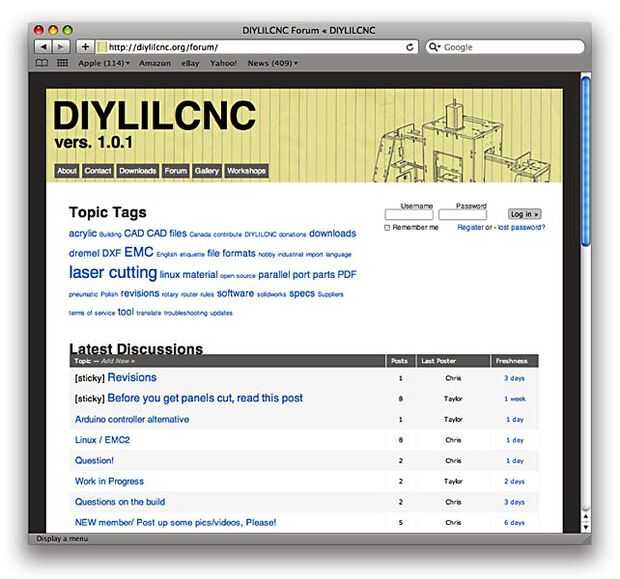Open the downloads topic tag
Screen dimensions: 620x579
coord(333,233)
